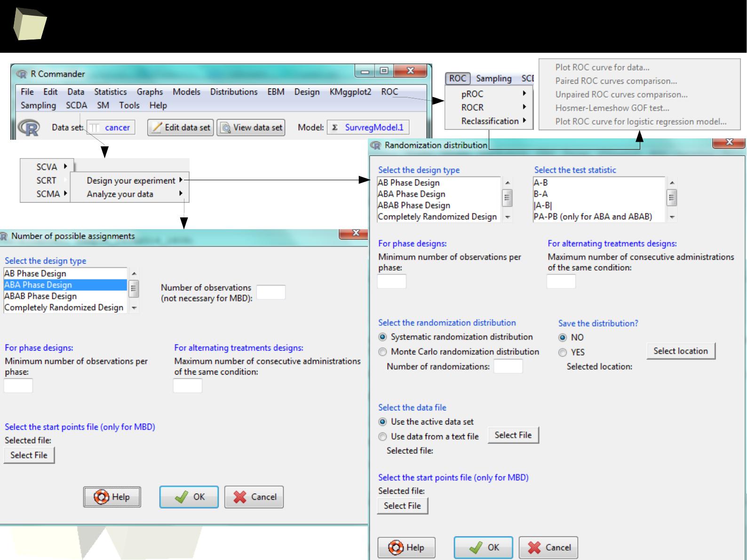Click the sigma icon beside SurvregModel.1
This screenshot has height=560, width=747.
(335, 128)
